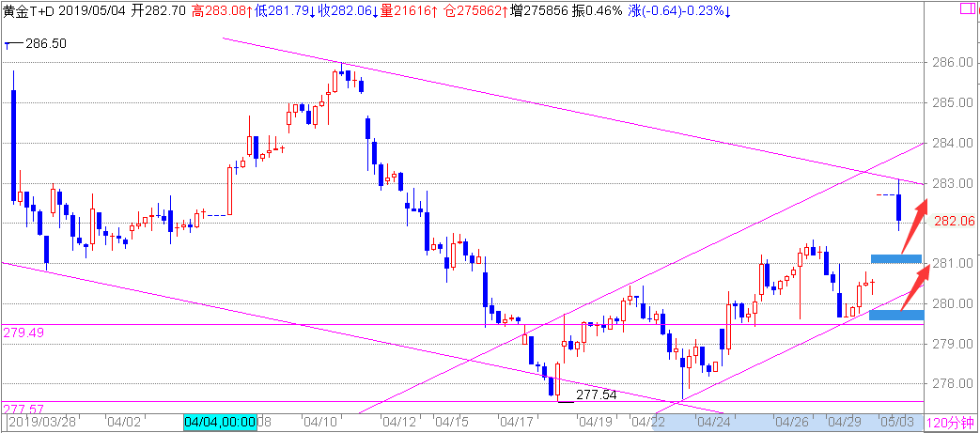Screen dimensions: 980x433
Task: Click the 增275856 value
Action: click(538, 10)
